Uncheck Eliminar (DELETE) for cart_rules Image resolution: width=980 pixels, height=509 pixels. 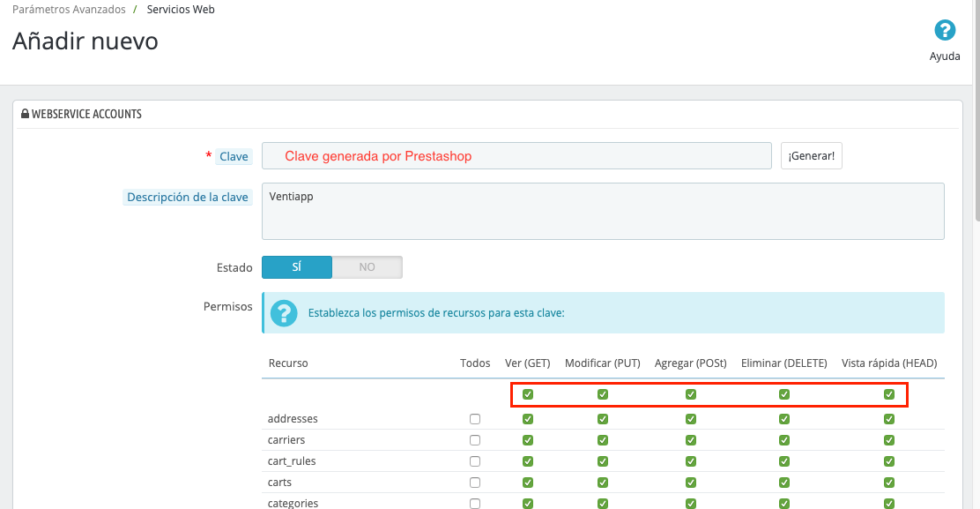coord(783,461)
